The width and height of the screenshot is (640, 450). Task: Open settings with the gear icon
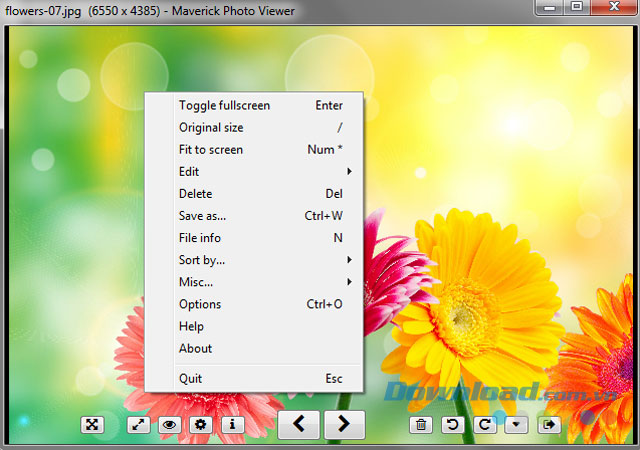tap(201, 425)
